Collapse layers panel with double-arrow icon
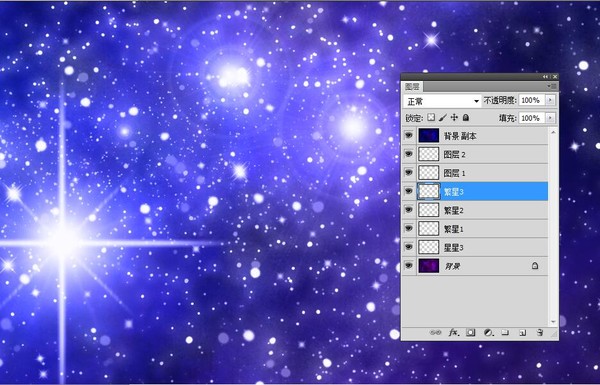 click(x=545, y=77)
